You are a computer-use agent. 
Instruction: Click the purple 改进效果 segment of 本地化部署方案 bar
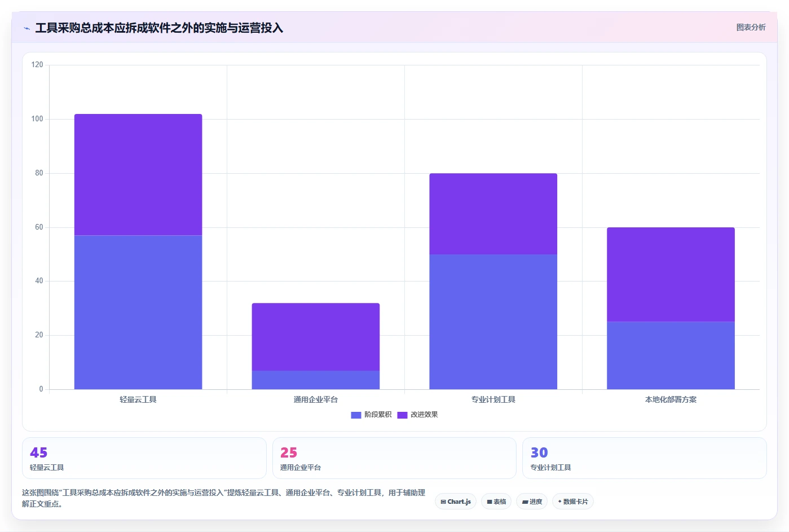[x=671, y=275]
